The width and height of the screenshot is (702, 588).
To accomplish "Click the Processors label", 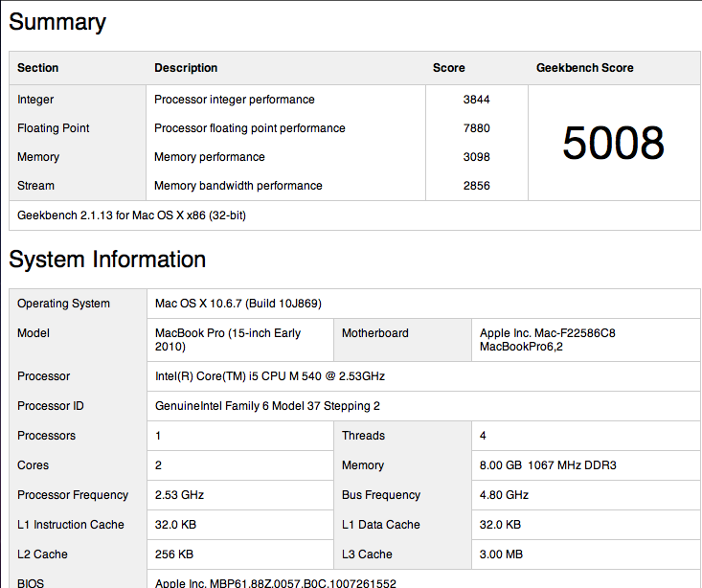I will pyautogui.click(x=46, y=436).
